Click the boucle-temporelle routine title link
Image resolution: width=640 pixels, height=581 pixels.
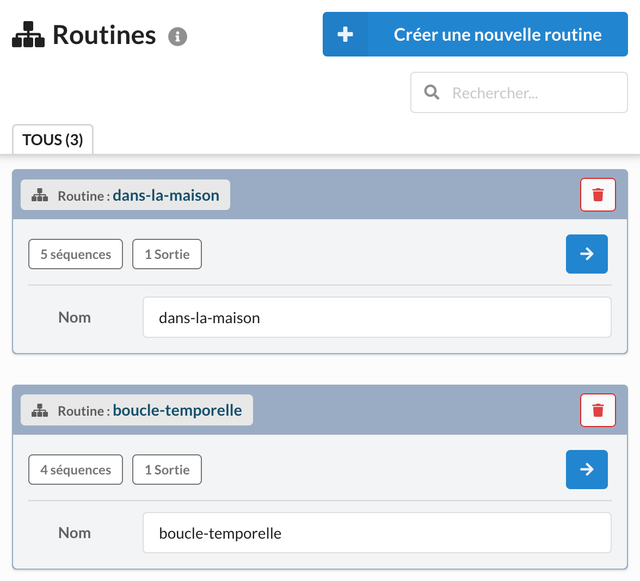point(178,410)
